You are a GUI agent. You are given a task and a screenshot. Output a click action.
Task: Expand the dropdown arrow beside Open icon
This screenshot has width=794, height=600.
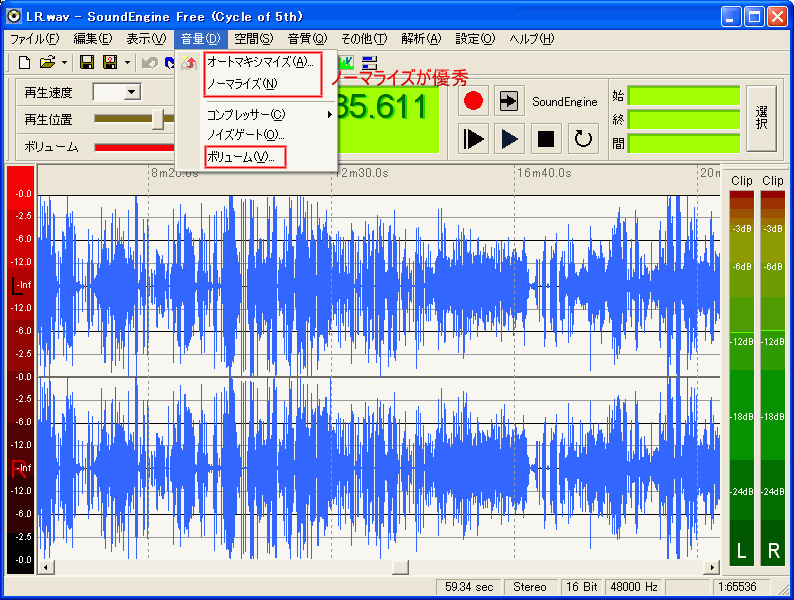(x=65, y=63)
